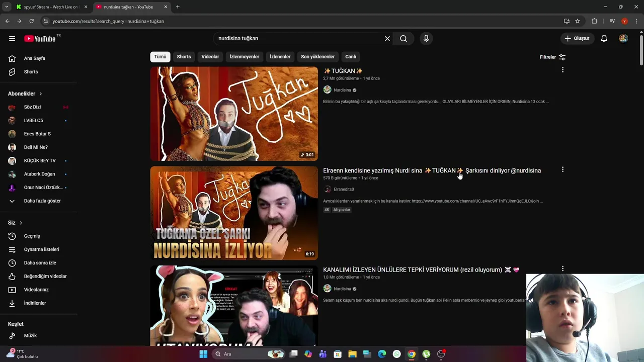Open Chrome media controls icon
This screenshot has height=362, width=644.
(612, 21)
